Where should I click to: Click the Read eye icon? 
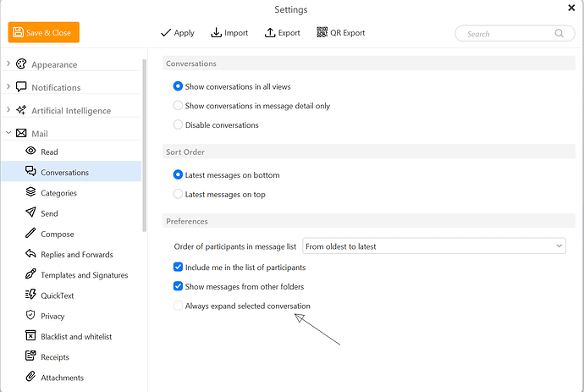coord(30,151)
